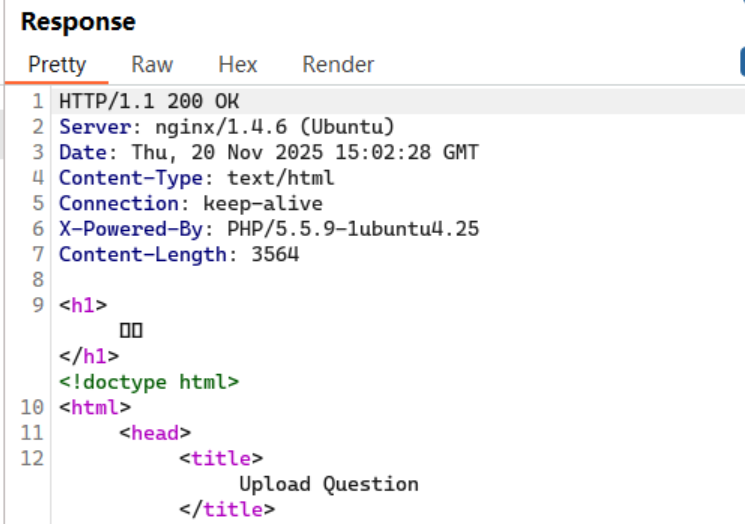Click the doctype html declaration
This screenshot has height=524, width=745.
[149, 382]
